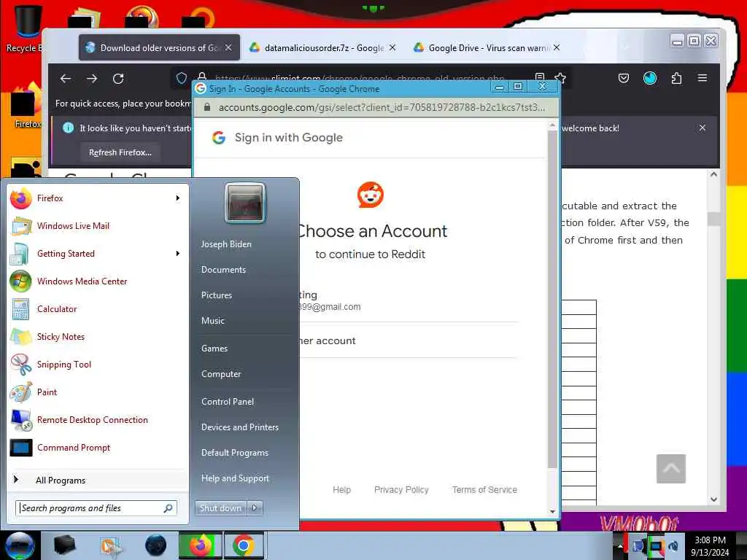Open Control Panel
Screen dimensions: 747x560
click(228, 402)
